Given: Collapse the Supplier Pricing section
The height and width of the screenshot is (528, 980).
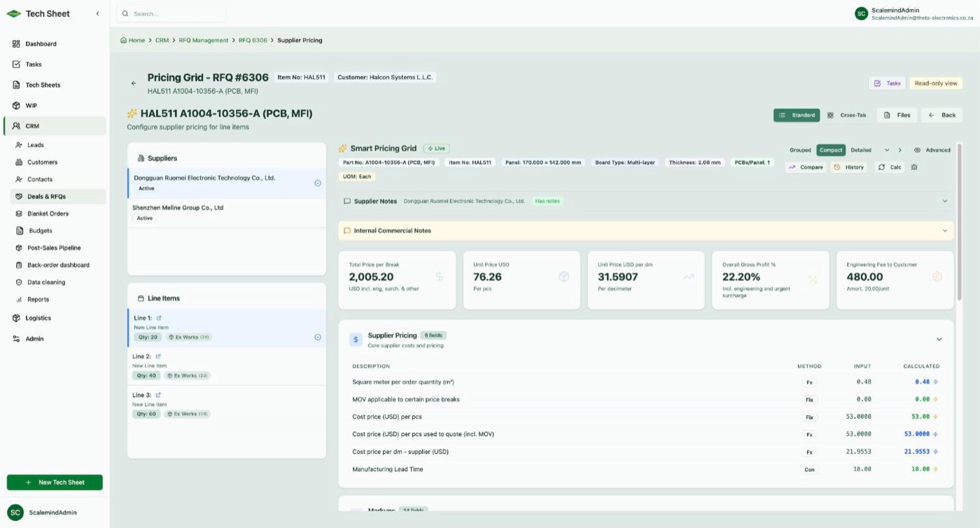Looking at the screenshot, I should pos(939,340).
